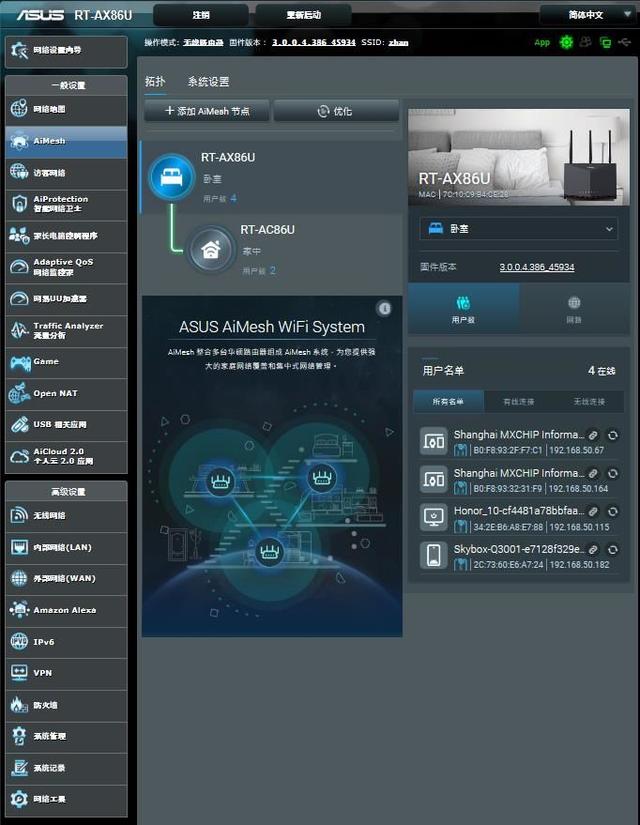Select the 用户数 clients tab
This screenshot has height=825, width=640.
point(463,309)
